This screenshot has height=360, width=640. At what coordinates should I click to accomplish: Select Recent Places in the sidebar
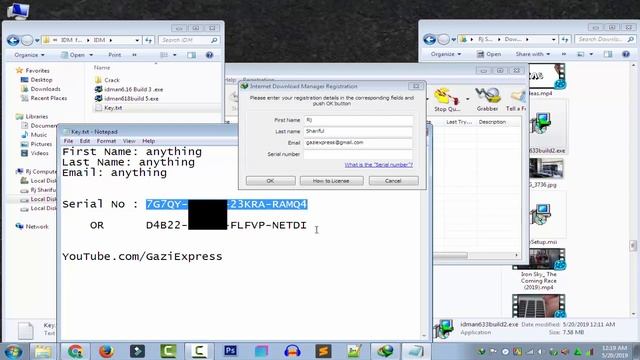(44, 98)
